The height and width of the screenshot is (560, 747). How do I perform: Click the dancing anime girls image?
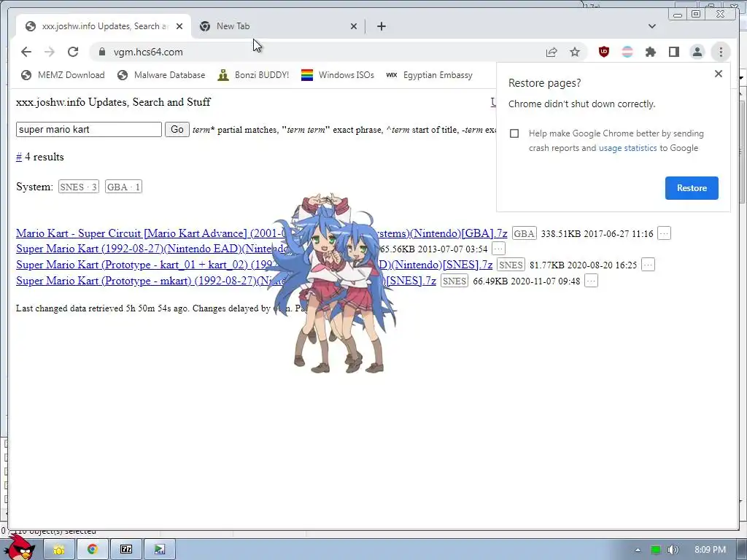tap(333, 284)
